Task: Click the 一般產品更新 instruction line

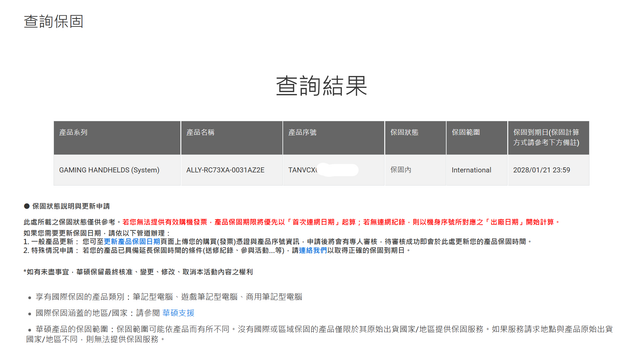Action: click(x=278, y=242)
